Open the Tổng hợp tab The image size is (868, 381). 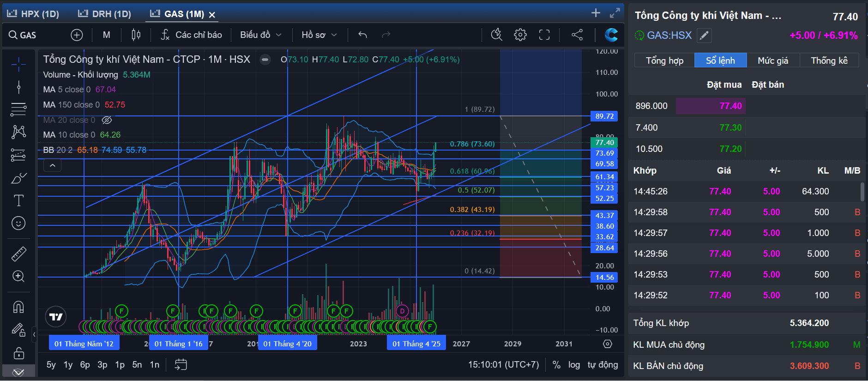[x=664, y=60]
